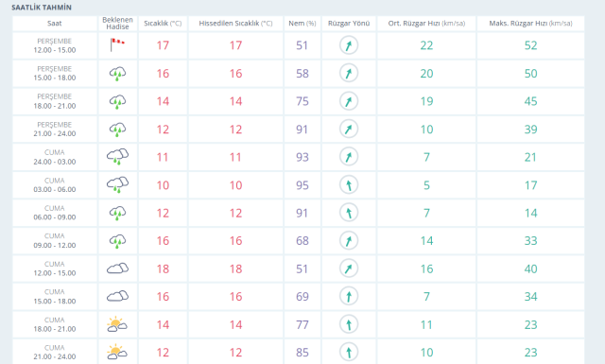Click the 'CUMA 15.00 - 18.00' time cell
This screenshot has height=364, width=605.
[x=55, y=297]
